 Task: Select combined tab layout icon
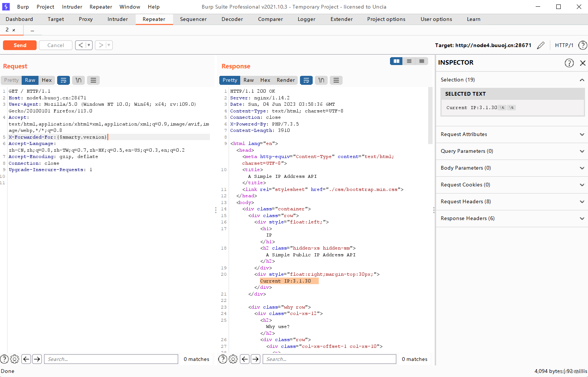pyautogui.click(x=422, y=61)
